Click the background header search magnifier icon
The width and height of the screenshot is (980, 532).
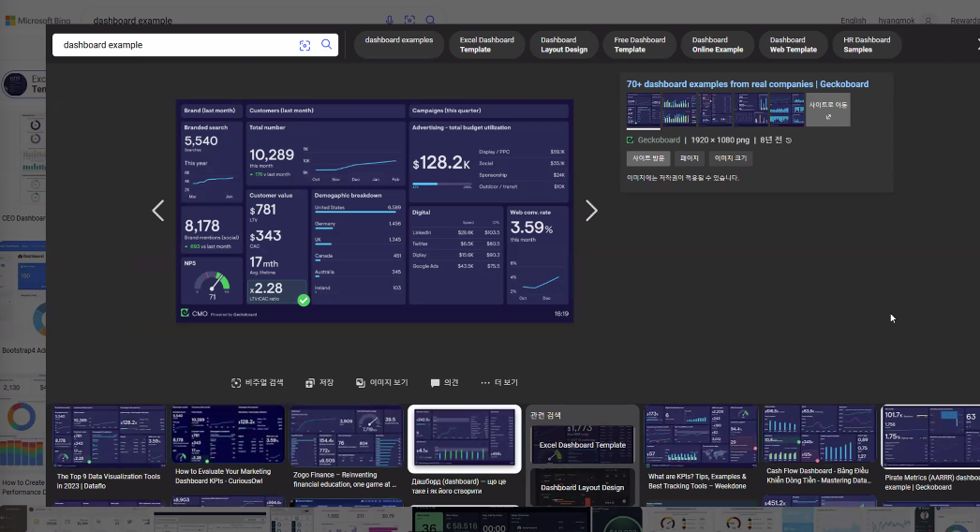[430, 20]
